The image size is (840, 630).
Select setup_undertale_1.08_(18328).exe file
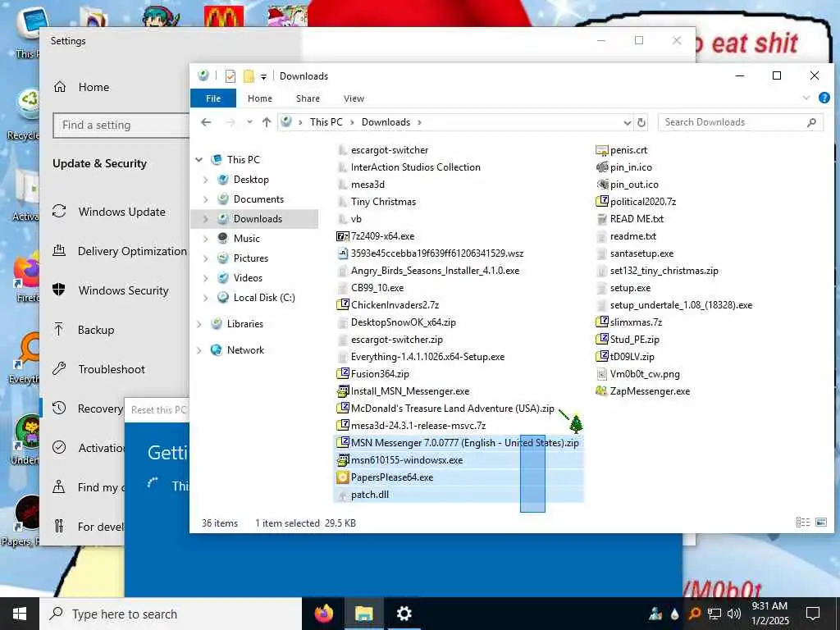680,305
